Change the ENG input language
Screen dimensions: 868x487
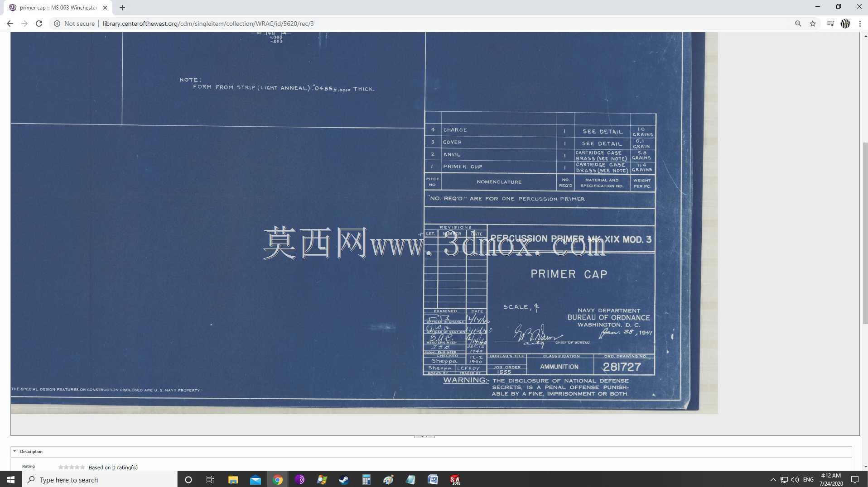coord(808,480)
